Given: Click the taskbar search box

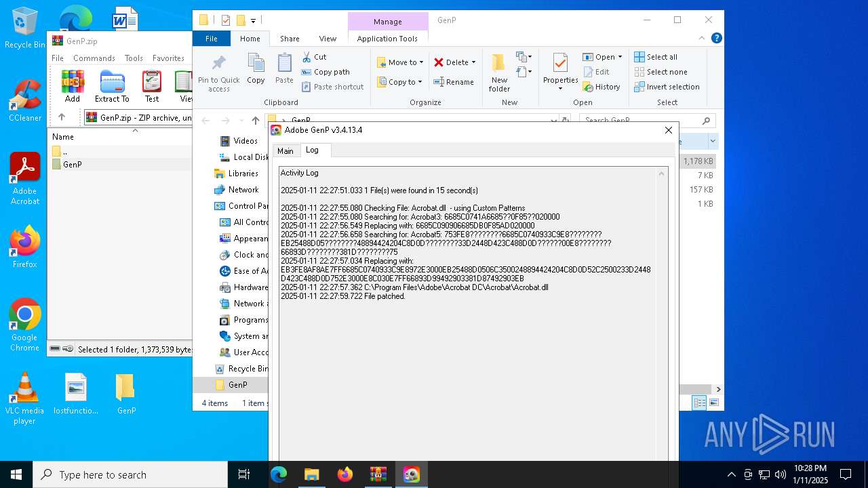Looking at the screenshot, I should 130,474.
